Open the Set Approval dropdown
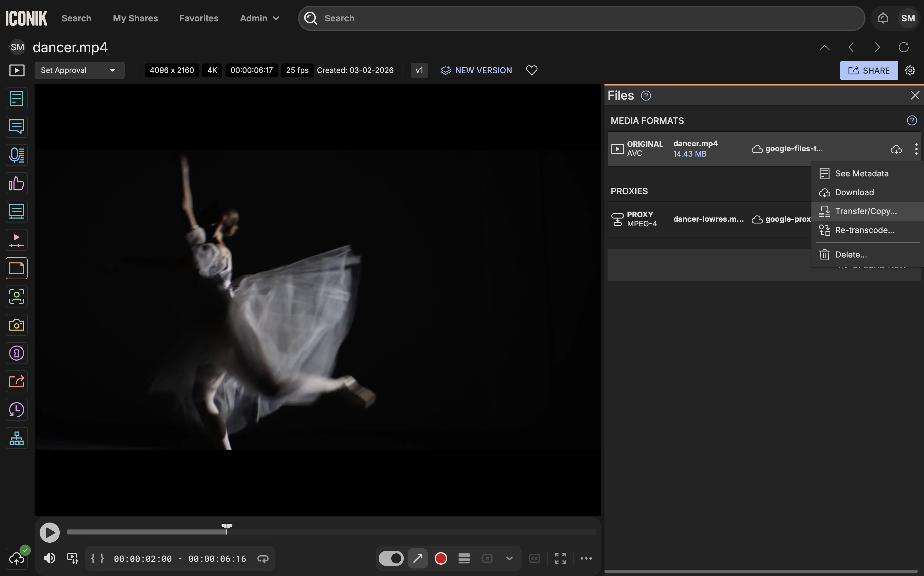924x576 pixels. (79, 70)
